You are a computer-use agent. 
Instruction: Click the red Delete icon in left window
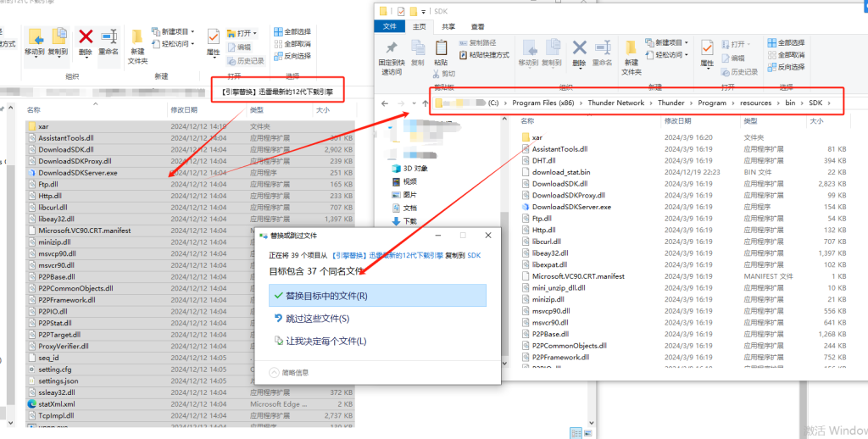point(86,36)
